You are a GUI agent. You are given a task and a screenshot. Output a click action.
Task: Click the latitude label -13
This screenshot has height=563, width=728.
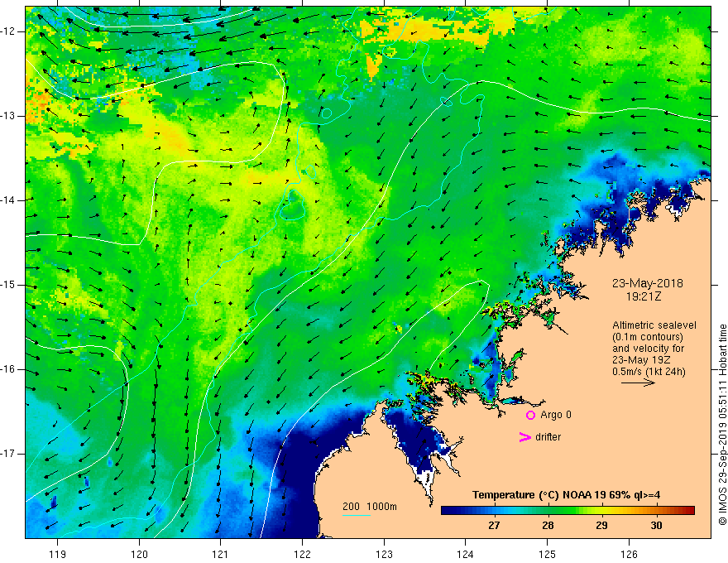coord(9,116)
